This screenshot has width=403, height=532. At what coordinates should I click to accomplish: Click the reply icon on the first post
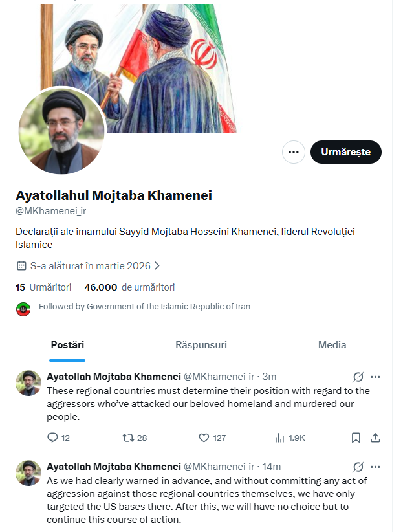pos(53,438)
